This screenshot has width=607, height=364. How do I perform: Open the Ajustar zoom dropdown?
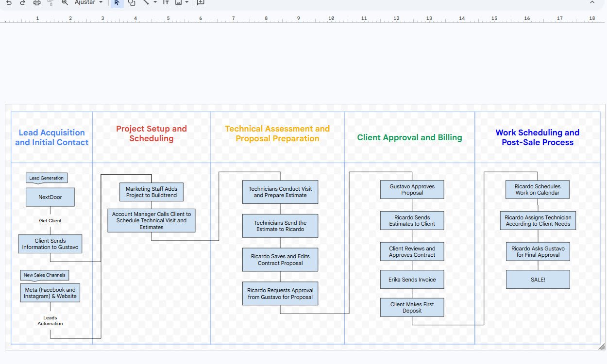88,2
